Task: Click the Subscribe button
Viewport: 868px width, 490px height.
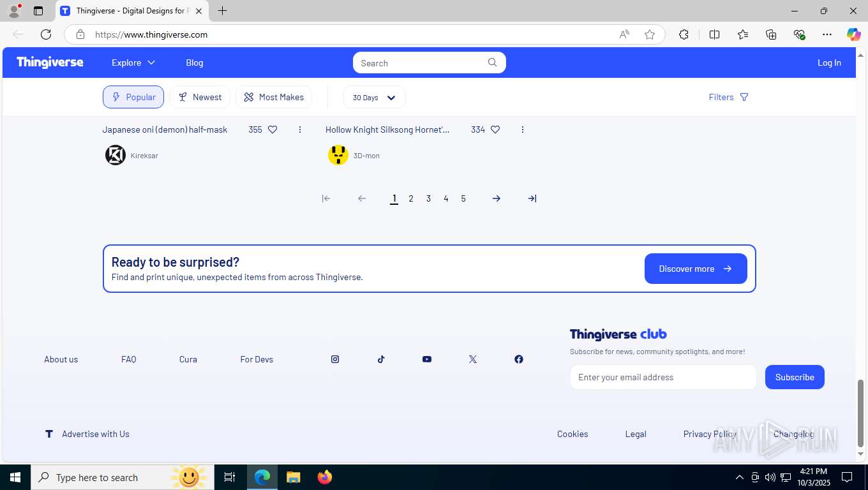Action: (x=795, y=377)
